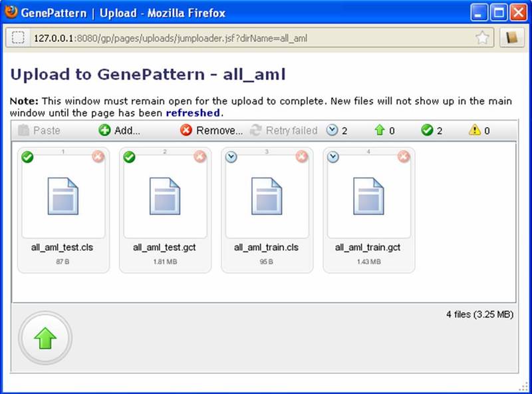532x394 pixels.
Task: Click the 87 B file size
Action: tap(63, 262)
